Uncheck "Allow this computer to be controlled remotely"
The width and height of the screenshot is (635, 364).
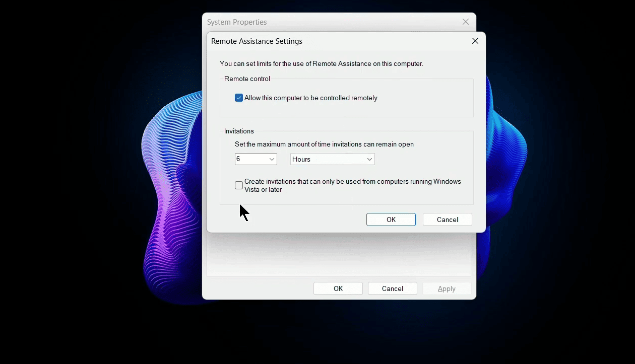click(x=238, y=98)
